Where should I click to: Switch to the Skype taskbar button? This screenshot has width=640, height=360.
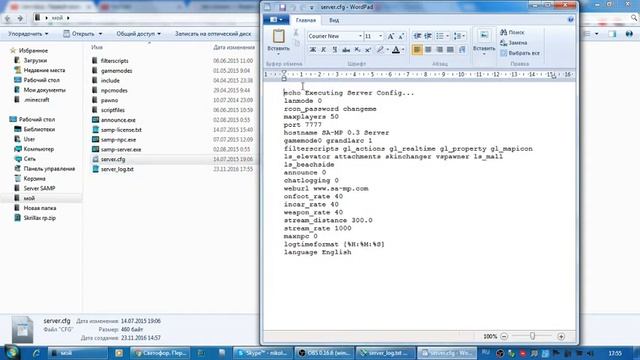(263, 353)
